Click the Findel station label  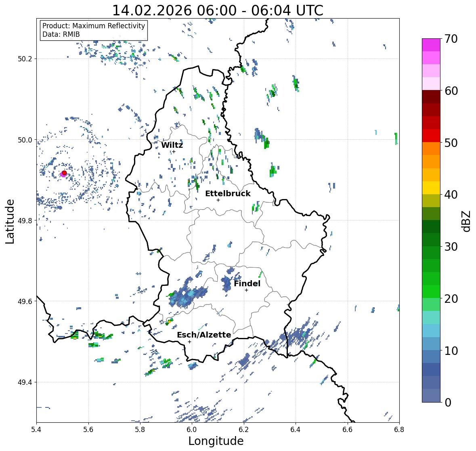pyautogui.click(x=247, y=283)
